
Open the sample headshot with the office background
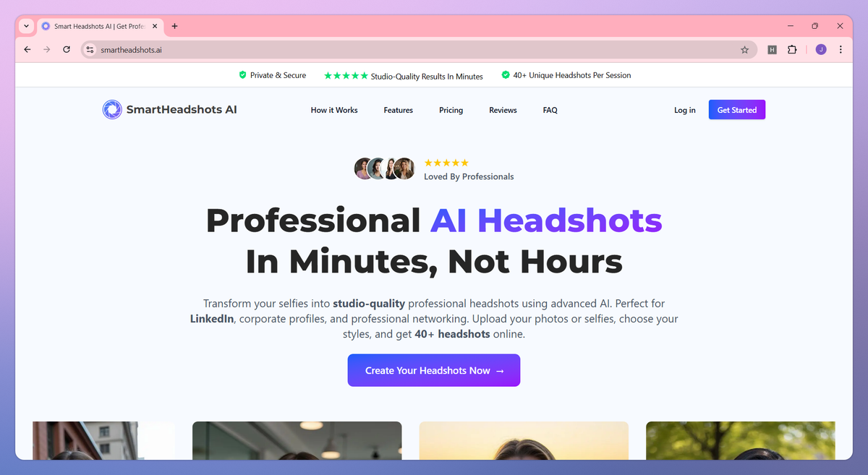(x=297, y=440)
